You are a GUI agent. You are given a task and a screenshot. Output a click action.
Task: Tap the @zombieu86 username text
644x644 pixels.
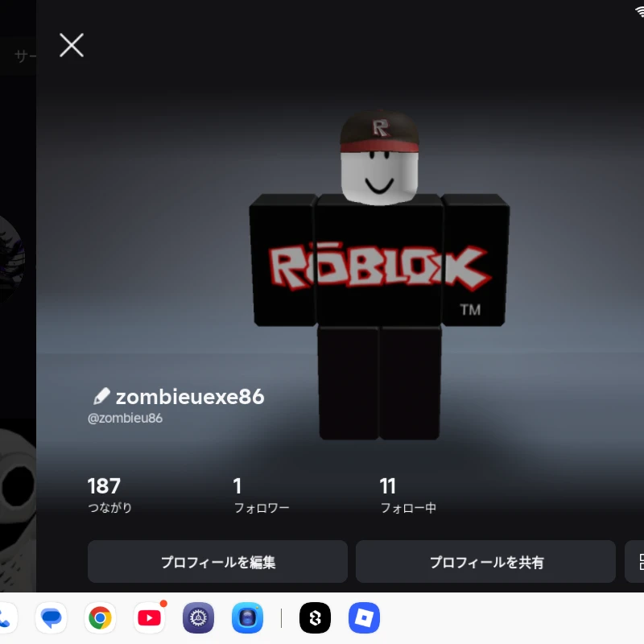126,418
